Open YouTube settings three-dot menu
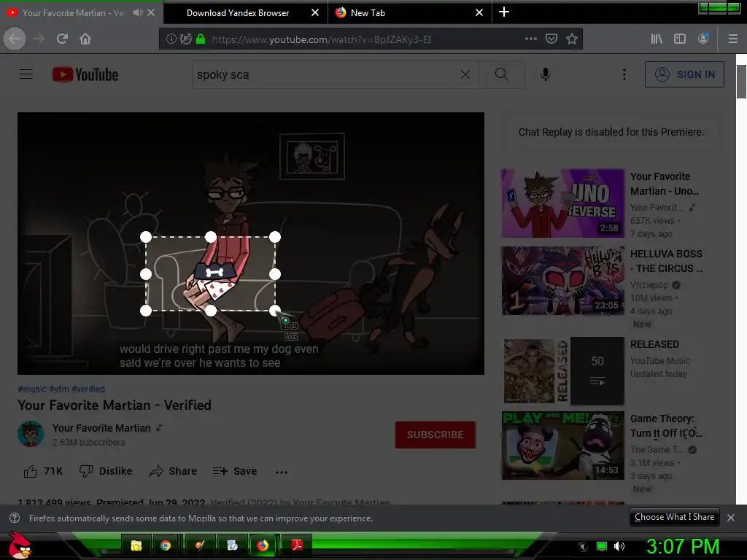Viewport: 747px width, 560px height. coord(624,74)
